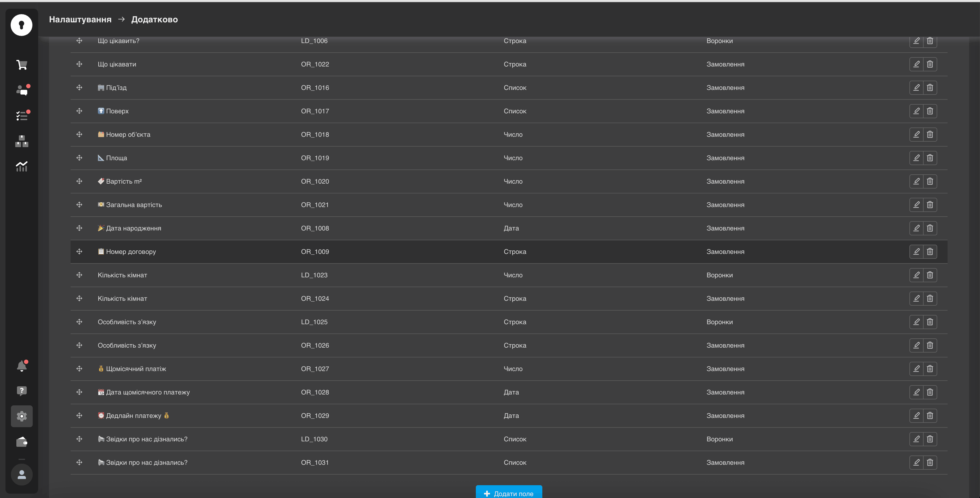Viewport: 980px width, 498px height.
Task: Click the settings gear icon in sidebar
Action: 22,416
